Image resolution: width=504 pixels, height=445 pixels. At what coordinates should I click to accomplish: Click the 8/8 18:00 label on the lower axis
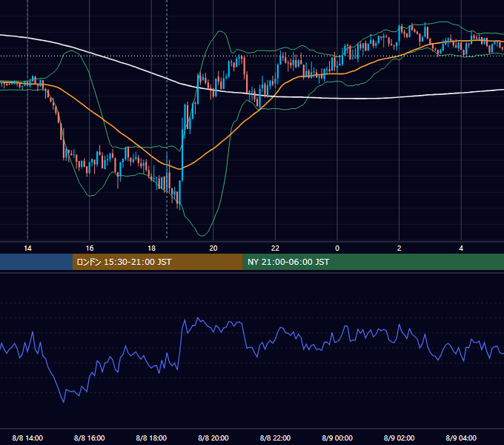click(x=151, y=438)
